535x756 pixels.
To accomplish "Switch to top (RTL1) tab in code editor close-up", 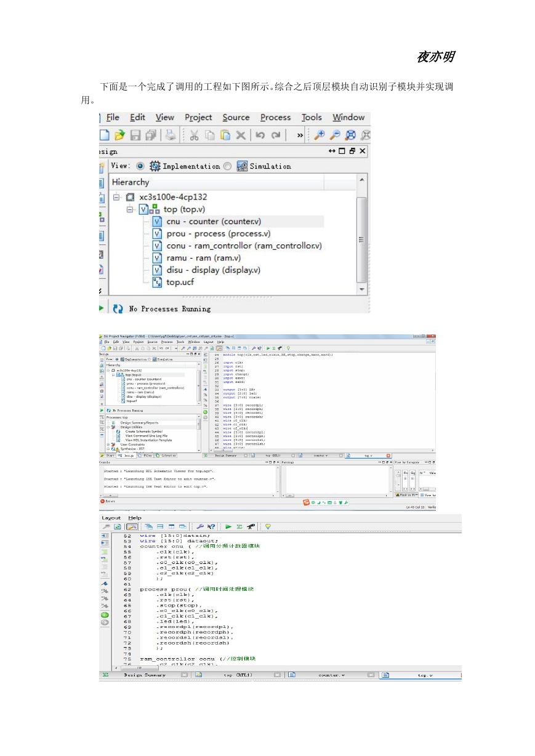I will [237, 675].
